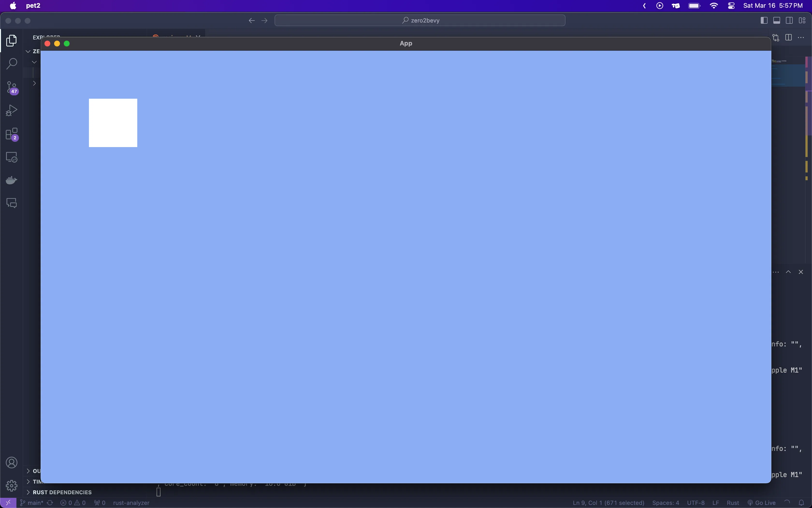Click the main* git branch indicator

[x=32, y=503]
